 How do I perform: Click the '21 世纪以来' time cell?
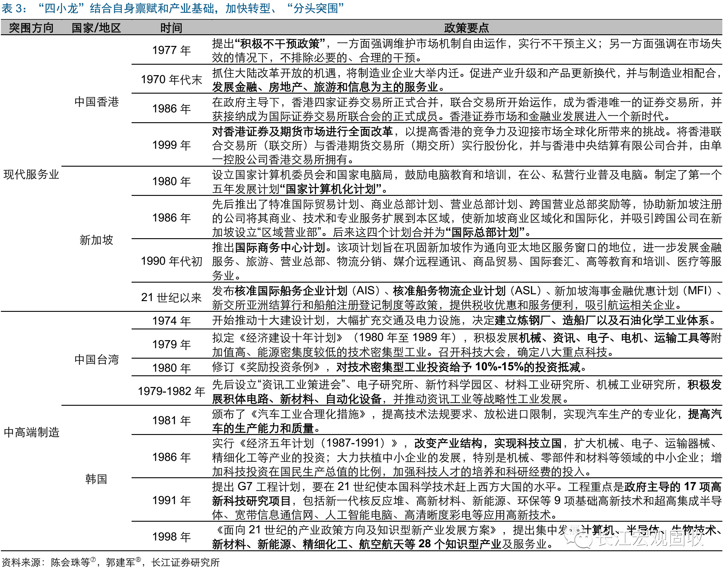[171, 297]
